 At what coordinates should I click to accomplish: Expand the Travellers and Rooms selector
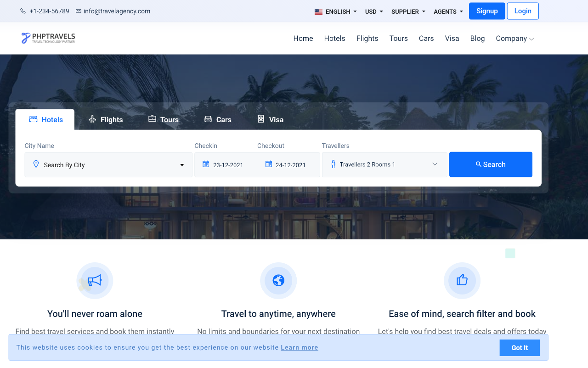pyautogui.click(x=384, y=164)
